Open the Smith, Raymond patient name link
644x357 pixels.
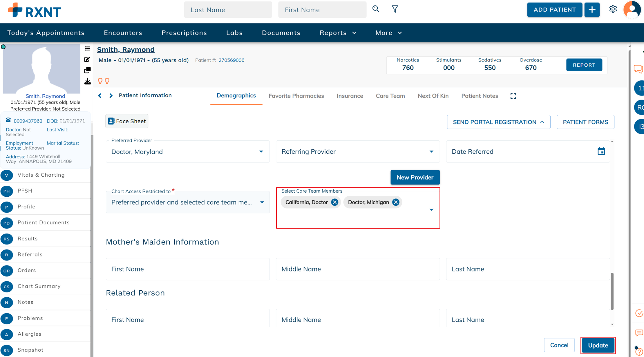tap(126, 49)
